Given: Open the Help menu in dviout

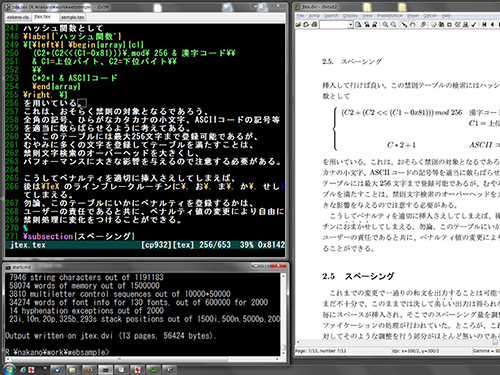Looking at the screenshot, I should (x=446, y=16).
